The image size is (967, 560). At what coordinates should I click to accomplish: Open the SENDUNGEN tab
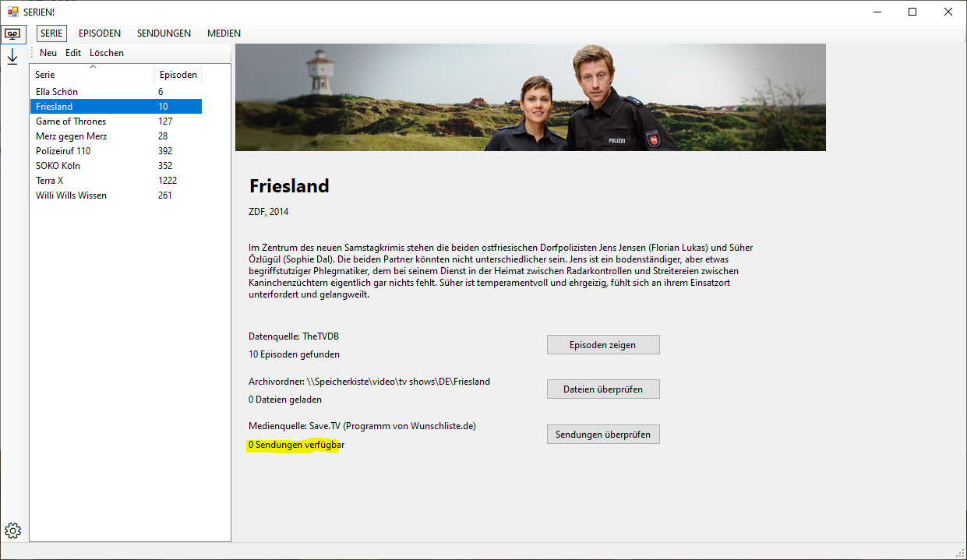(164, 33)
